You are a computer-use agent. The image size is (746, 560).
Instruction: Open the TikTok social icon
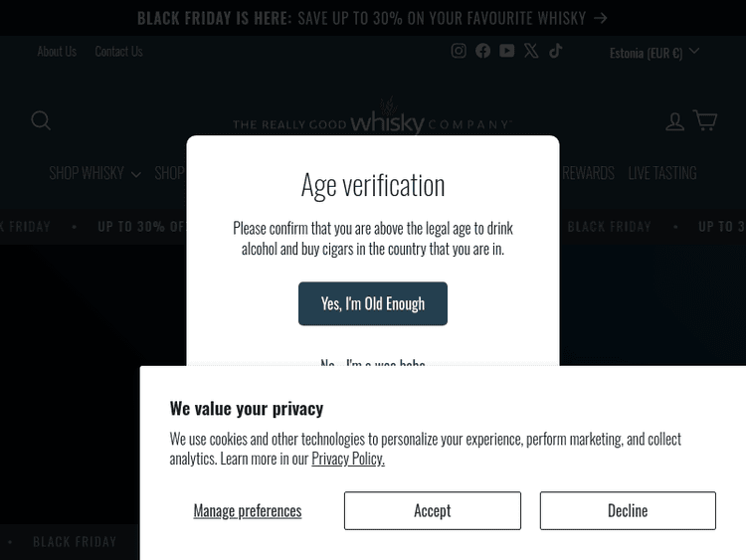[x=556, y=51]
